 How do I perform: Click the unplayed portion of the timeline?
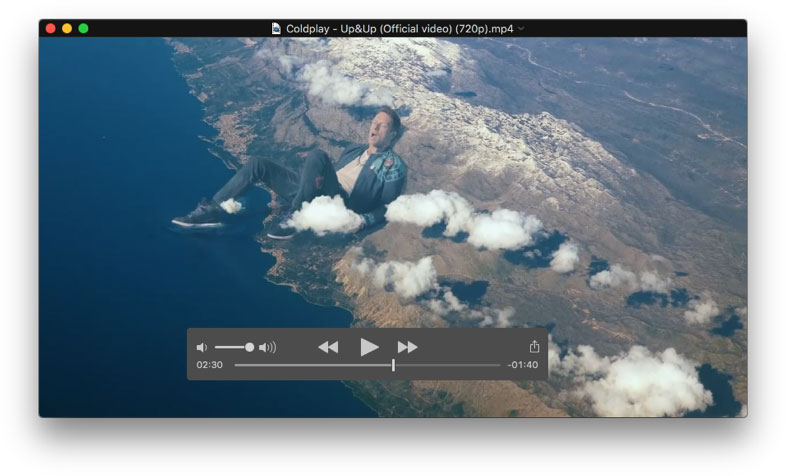click(x=448, y=365)
